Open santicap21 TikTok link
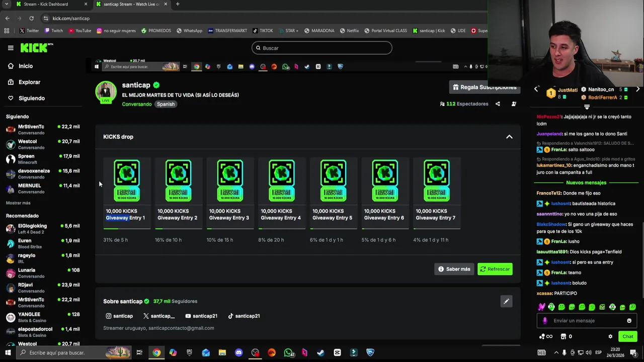This screenshot has width=644, height=362. [x=244, y=316]
